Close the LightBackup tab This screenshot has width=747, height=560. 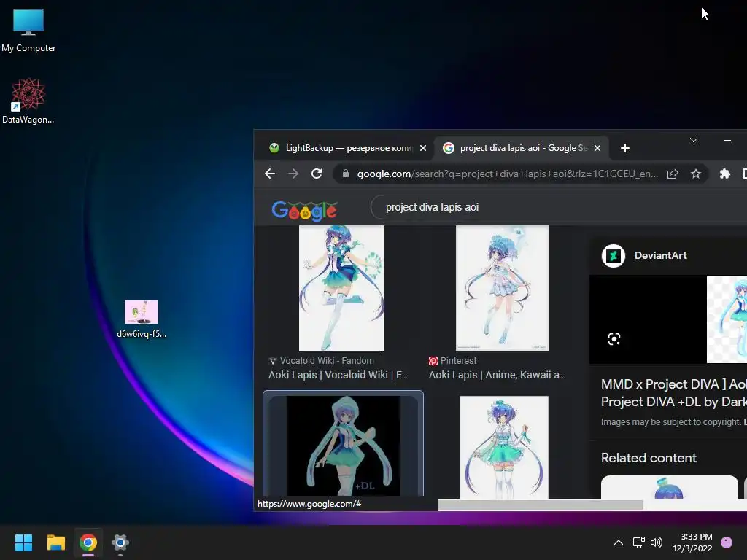tap(423, 148)
